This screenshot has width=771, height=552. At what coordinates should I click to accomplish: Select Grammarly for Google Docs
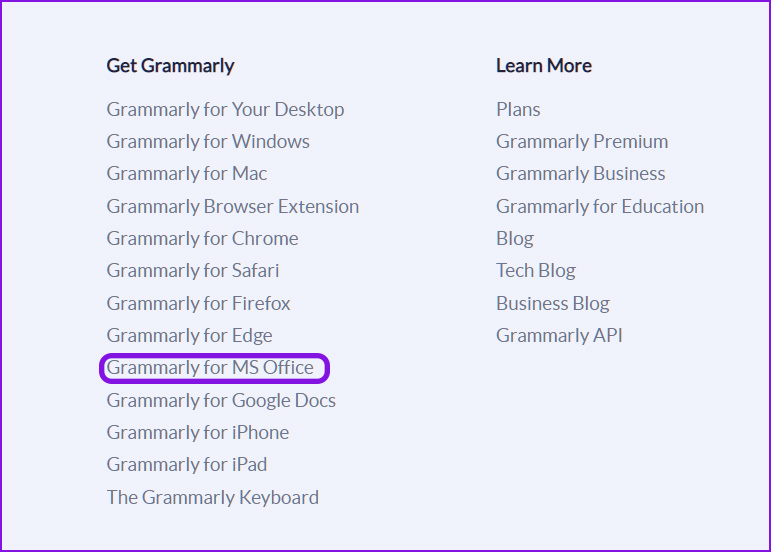click(x=221, y=401)
